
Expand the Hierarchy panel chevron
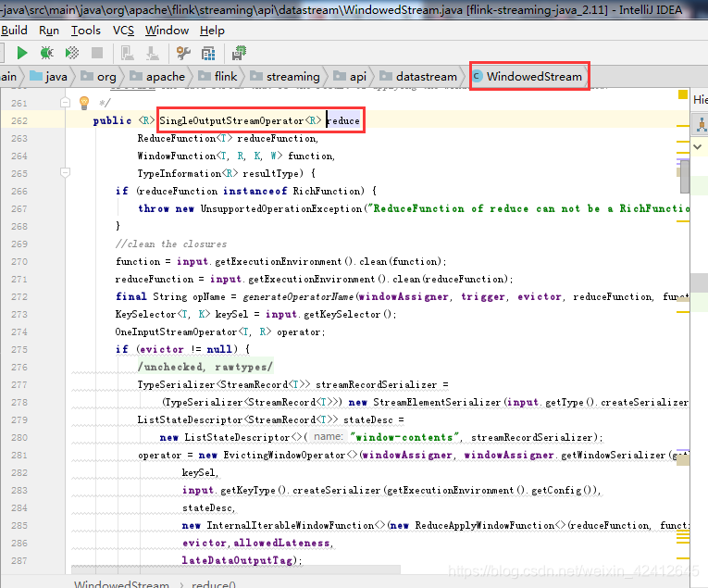pyautogui.click(x=698, y=147)
